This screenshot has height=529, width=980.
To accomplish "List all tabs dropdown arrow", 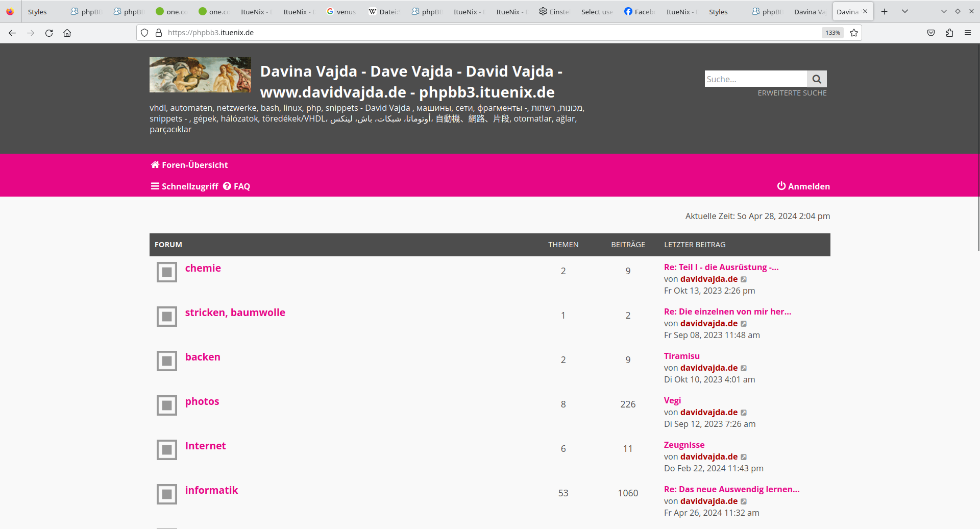I will [x=905, y=11].
